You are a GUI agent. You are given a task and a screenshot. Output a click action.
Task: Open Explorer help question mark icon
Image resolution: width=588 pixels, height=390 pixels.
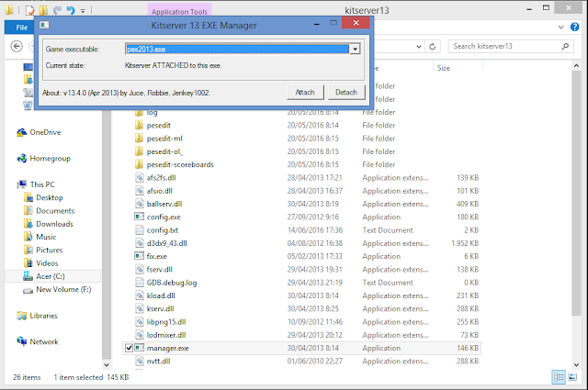(574, 27)
